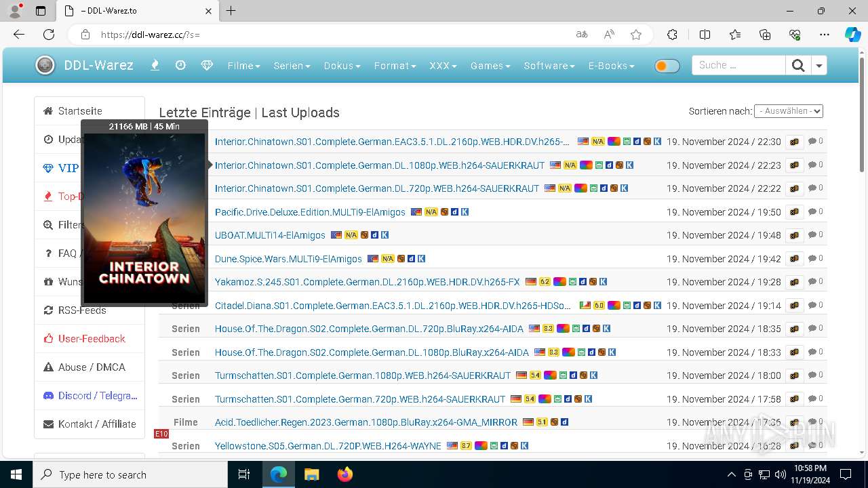Image resolution: width=868 pixels, height=488 pixels.
Task: Click the browser address bar URL
Action: pos(151,35)
